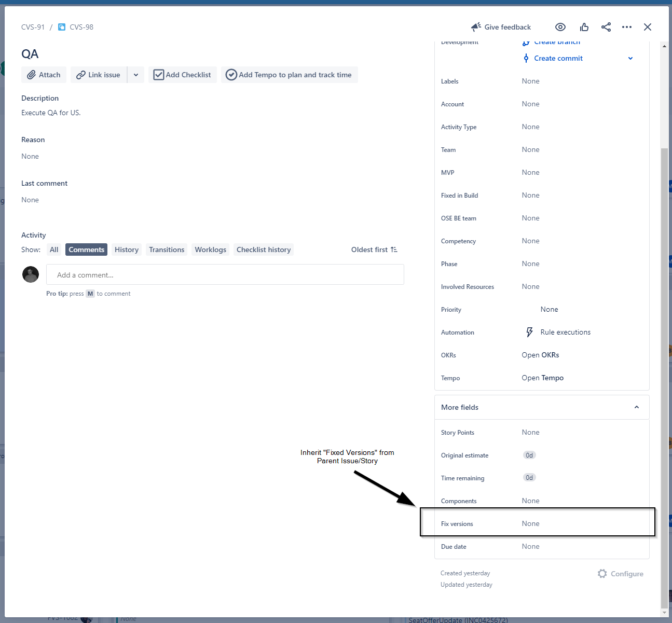
Task: Open the Worklogs activity tab
Action: coord(211,250)
